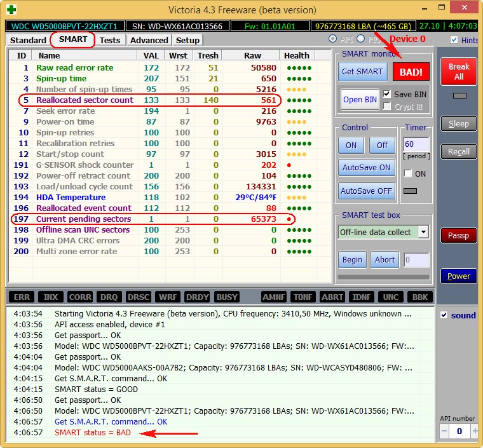This screenshot has width=483, height=448.
Task: Click AutoSave ON button
Action: 366,168
